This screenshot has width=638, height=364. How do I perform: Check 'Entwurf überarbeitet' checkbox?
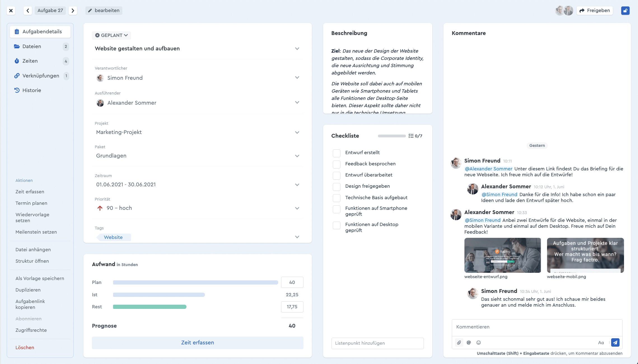(x=336, y=175)
